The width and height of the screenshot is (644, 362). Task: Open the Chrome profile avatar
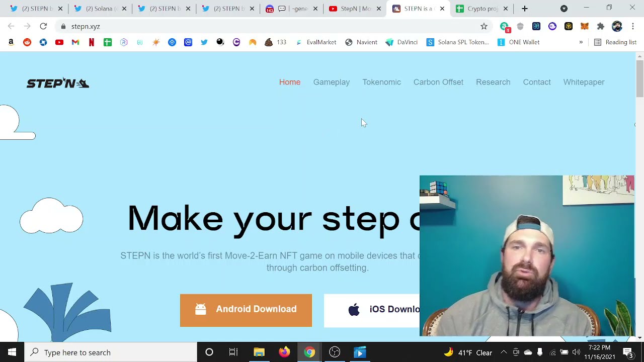617,26
